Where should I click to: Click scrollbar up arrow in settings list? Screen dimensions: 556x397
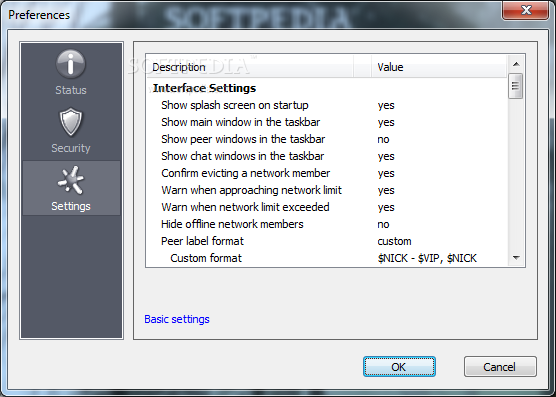tap(516, 64)
